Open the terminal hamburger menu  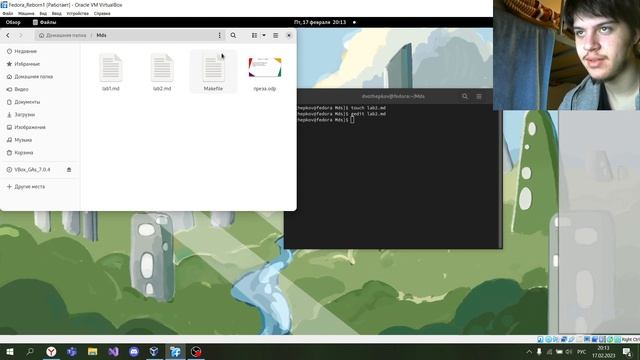(x=479, y=96)
